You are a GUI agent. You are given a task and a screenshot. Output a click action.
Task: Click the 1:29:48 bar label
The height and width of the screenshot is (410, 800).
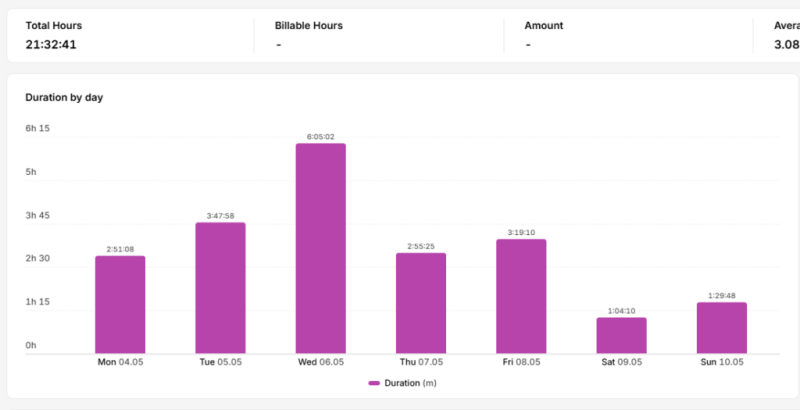point(721,296)
